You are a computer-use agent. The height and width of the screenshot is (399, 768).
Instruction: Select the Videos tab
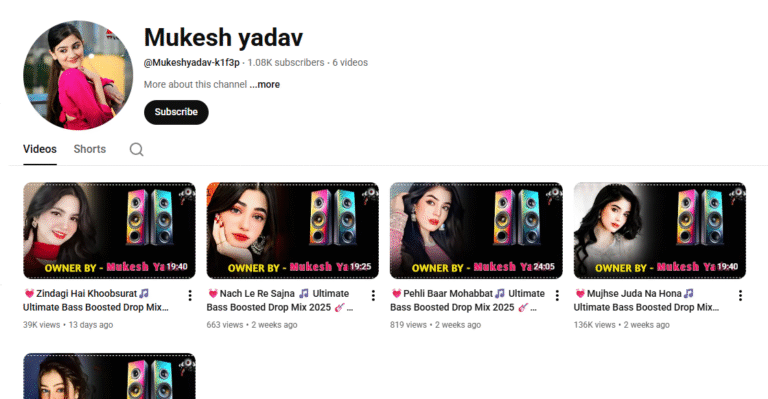tap(40, 149)
